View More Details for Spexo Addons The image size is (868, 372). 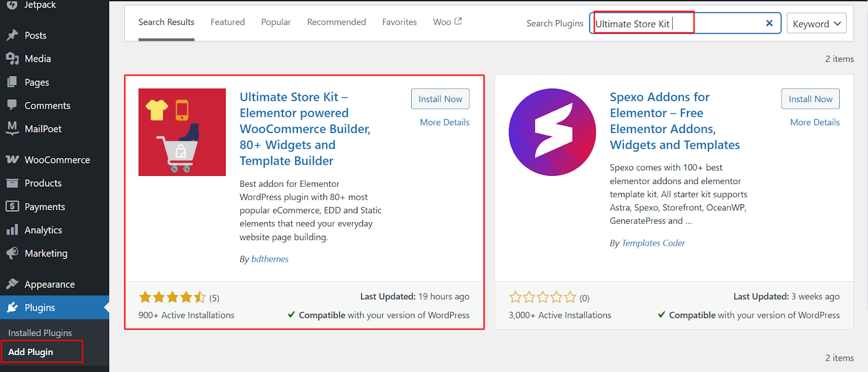coord(815,123)
